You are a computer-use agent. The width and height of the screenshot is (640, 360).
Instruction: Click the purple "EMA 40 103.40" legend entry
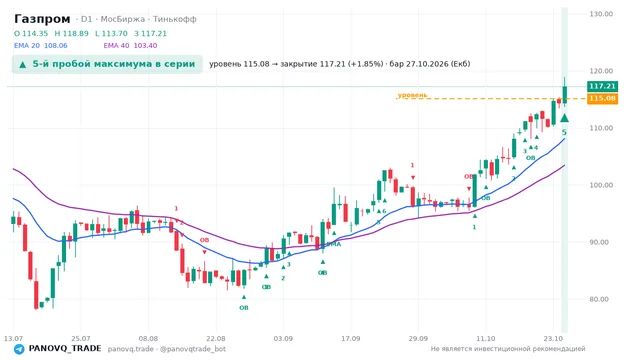(x=130, y=45)
